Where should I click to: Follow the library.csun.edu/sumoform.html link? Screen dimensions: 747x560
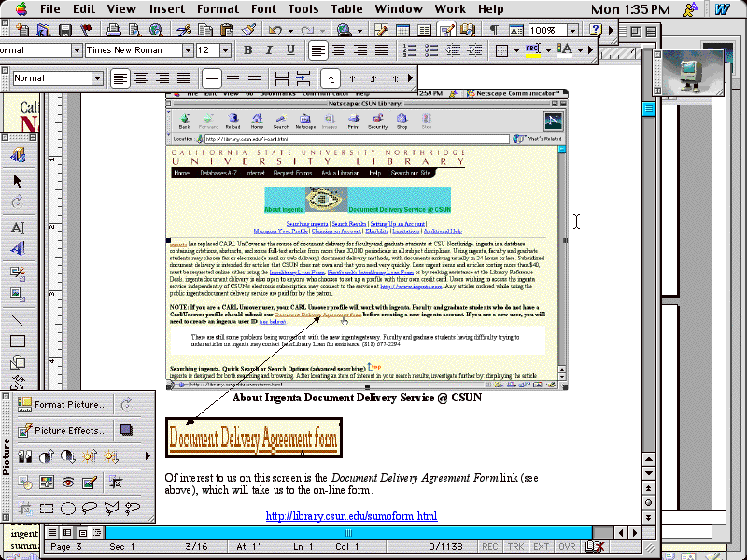(x=352, y=516)
